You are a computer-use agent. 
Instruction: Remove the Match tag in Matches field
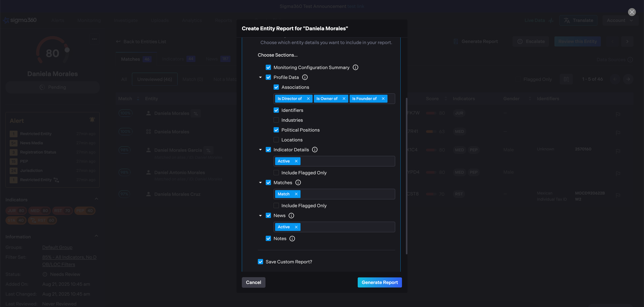[296, 194]
